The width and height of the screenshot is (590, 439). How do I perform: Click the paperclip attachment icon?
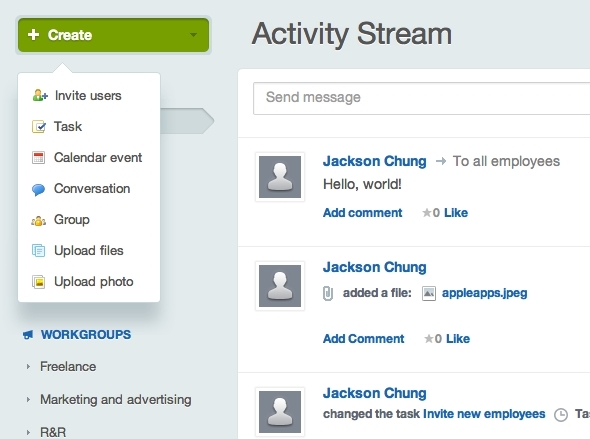point(328,293)
